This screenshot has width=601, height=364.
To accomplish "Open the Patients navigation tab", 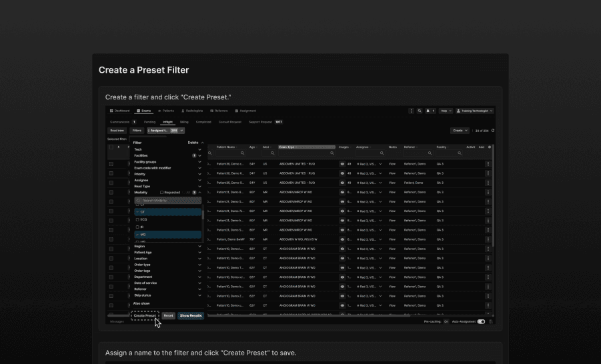I will pos(166,111).
